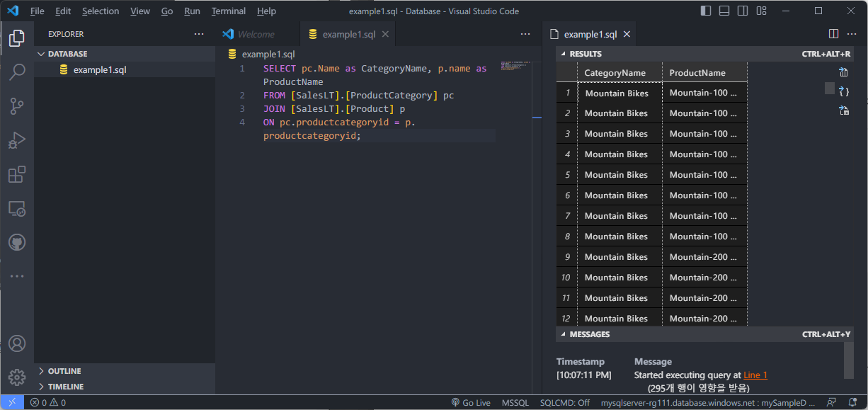Save results as CSV icon
868x410 pixels.
(843, 72)
